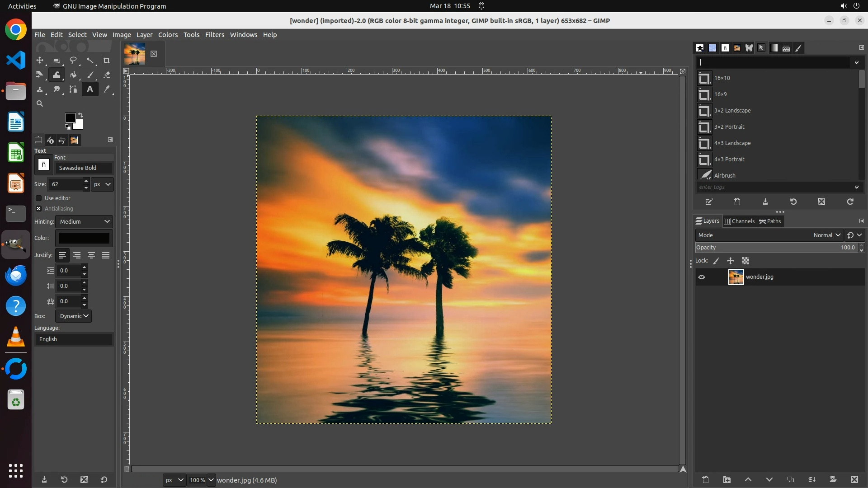Disable the Antialiasing checkbox
868x488 pixels.
point(39,209)
